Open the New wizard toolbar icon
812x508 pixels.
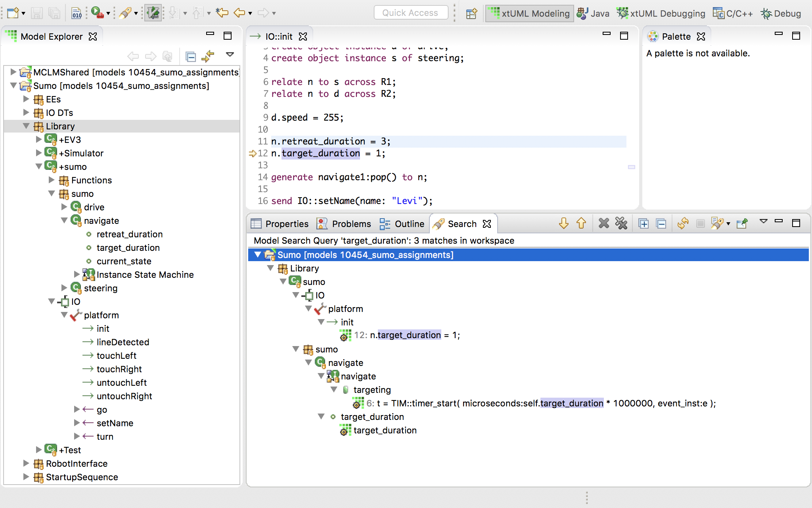(13, 13)
